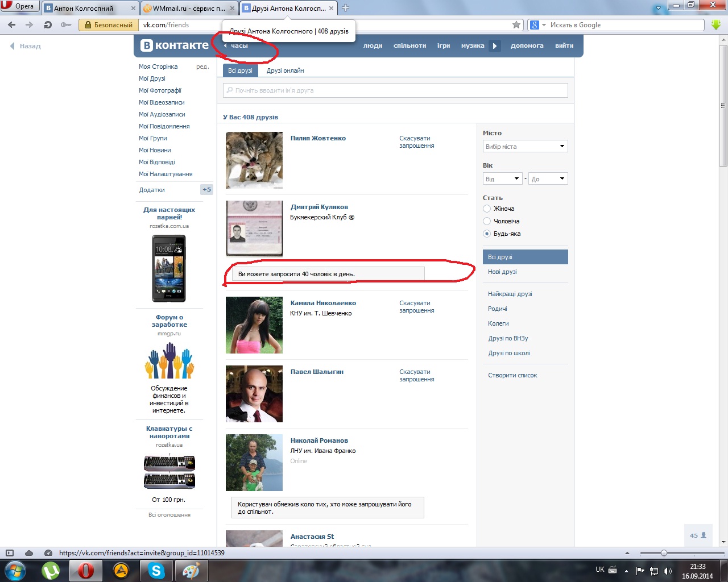
Task: Open Skype from the taskbar
Action: 156,570
